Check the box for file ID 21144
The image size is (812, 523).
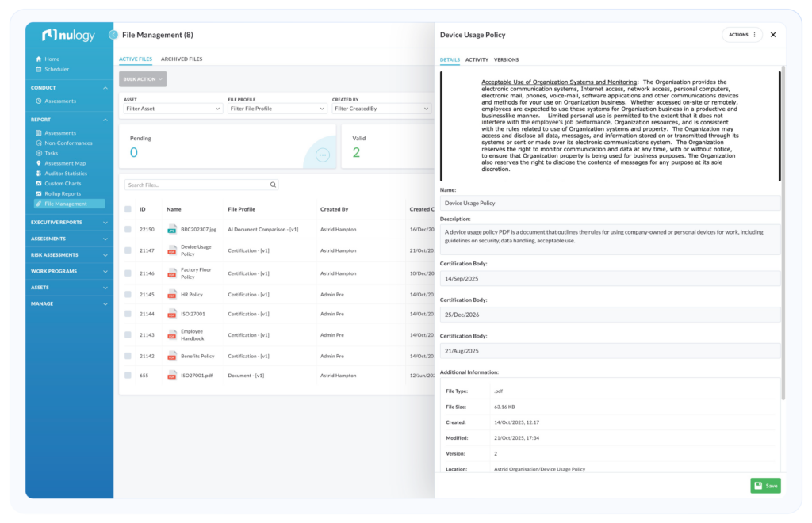click(x=128, y=314)
